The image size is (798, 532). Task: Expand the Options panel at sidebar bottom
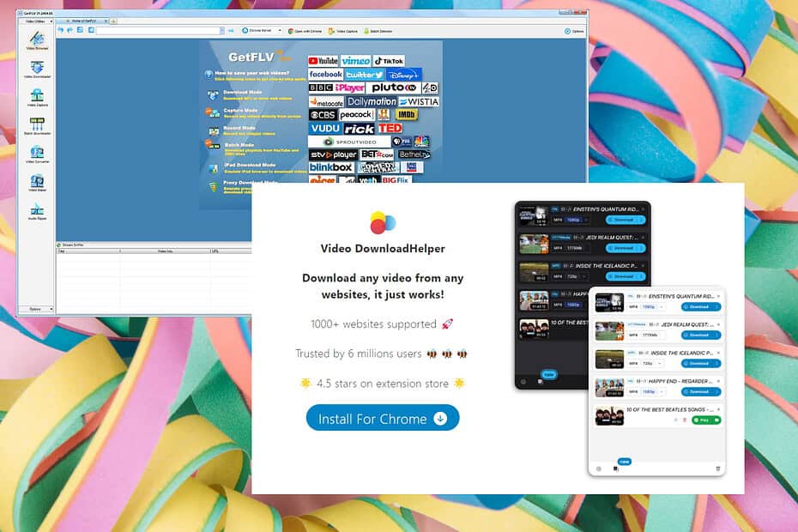pyautogui.click(x=36, y=308)
